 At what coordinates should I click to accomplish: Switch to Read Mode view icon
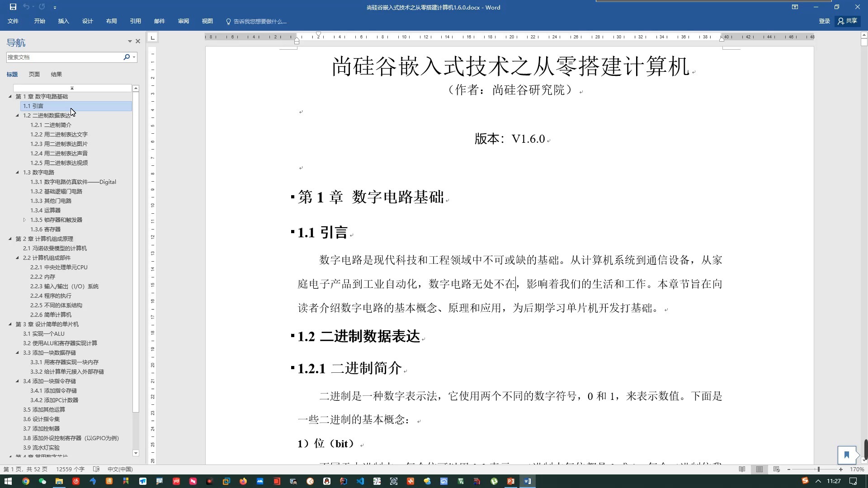pos(742,469)
